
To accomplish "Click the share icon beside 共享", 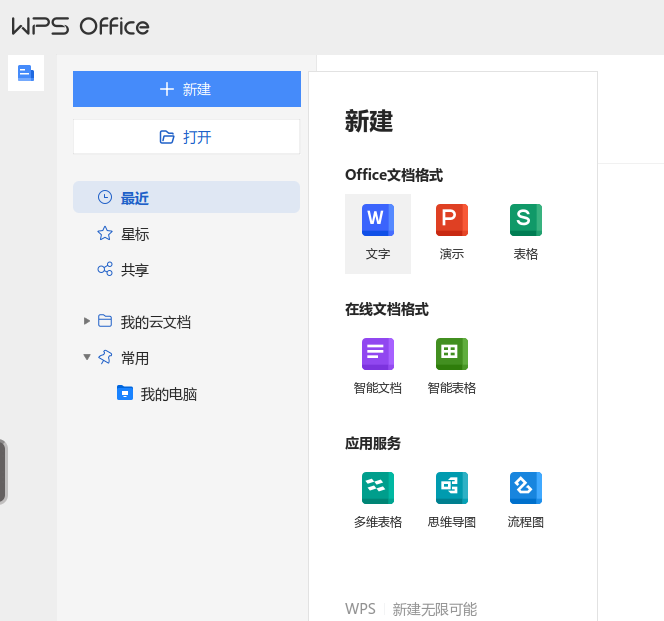I will pyautogui.click(x=105, y=269).
